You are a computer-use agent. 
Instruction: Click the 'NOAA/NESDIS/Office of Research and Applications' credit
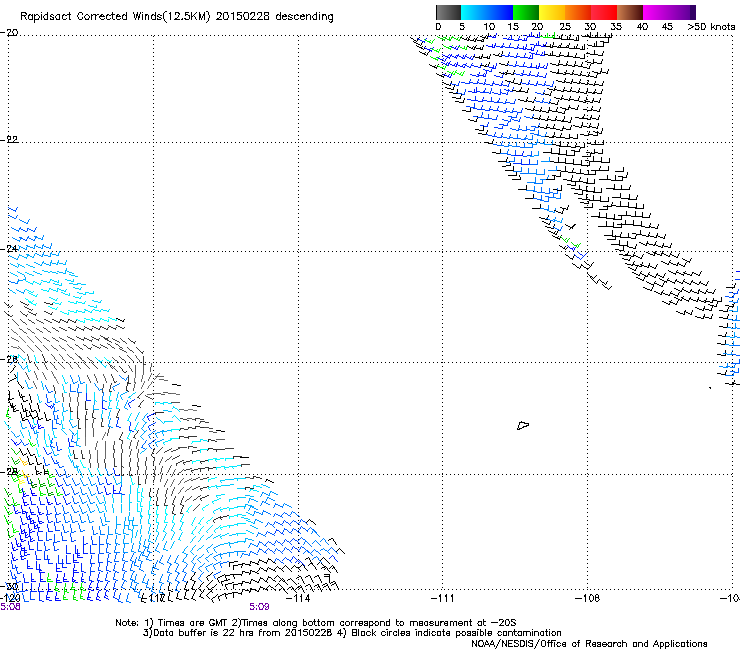[589, 644]
